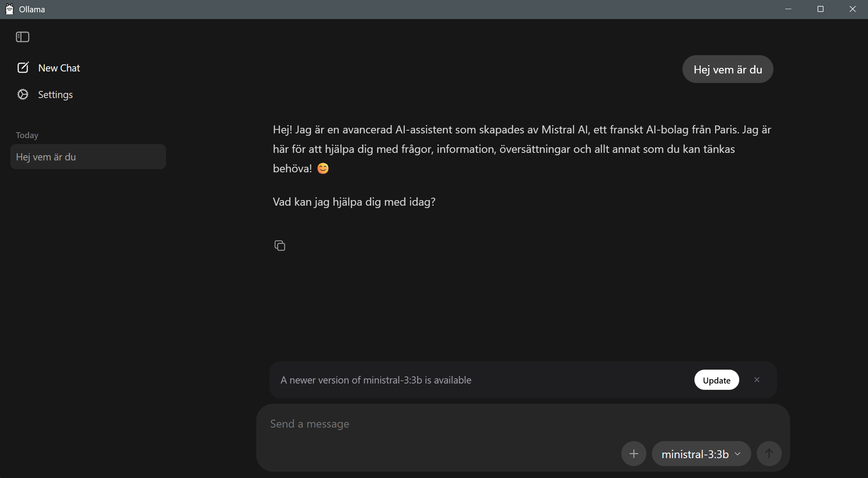Expand the ministral-3:3b model dropdown
This screenshot has width=868, height=478.
(x=701, y=453)
